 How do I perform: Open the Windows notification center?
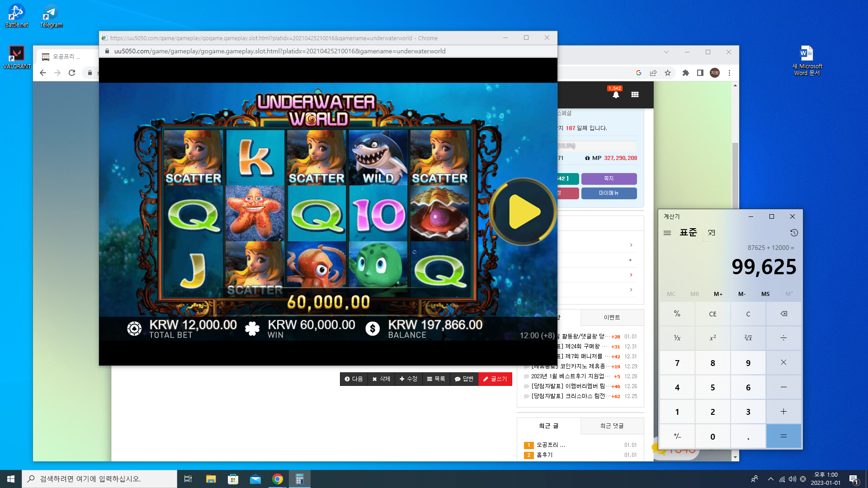(x=854, y=479)
